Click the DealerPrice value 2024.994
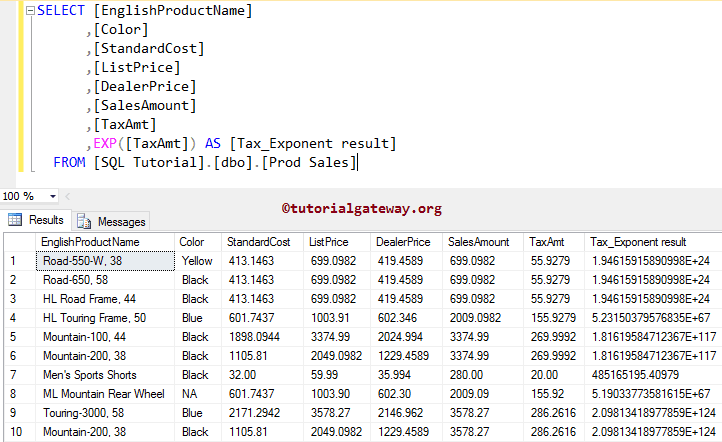The height and width of the screenshot is (442, 722). 406,337
